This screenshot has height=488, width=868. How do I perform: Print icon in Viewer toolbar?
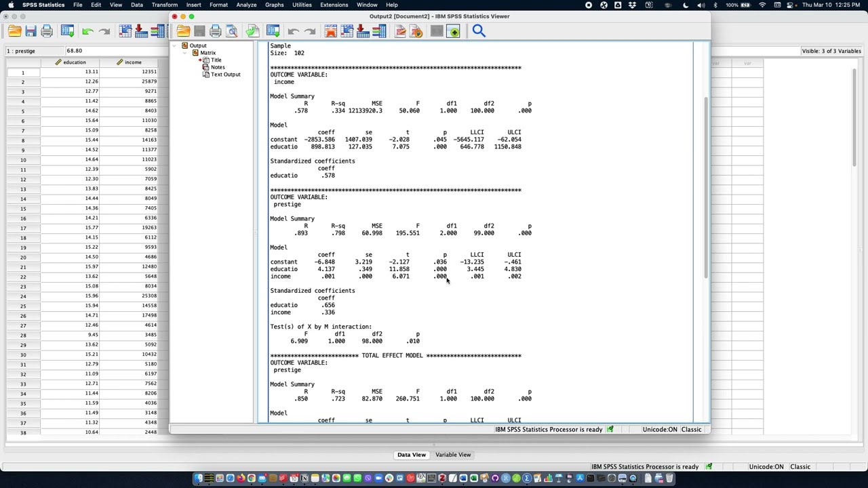(216, 31)
